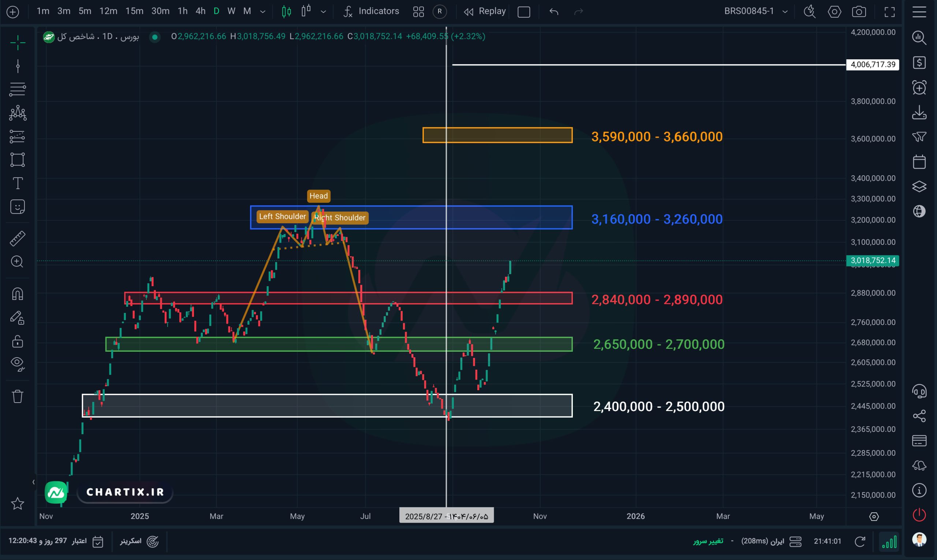Open the Fibonacci lines drawing tool
Viewport: 937px width, 560px height.
coord(17,89)
